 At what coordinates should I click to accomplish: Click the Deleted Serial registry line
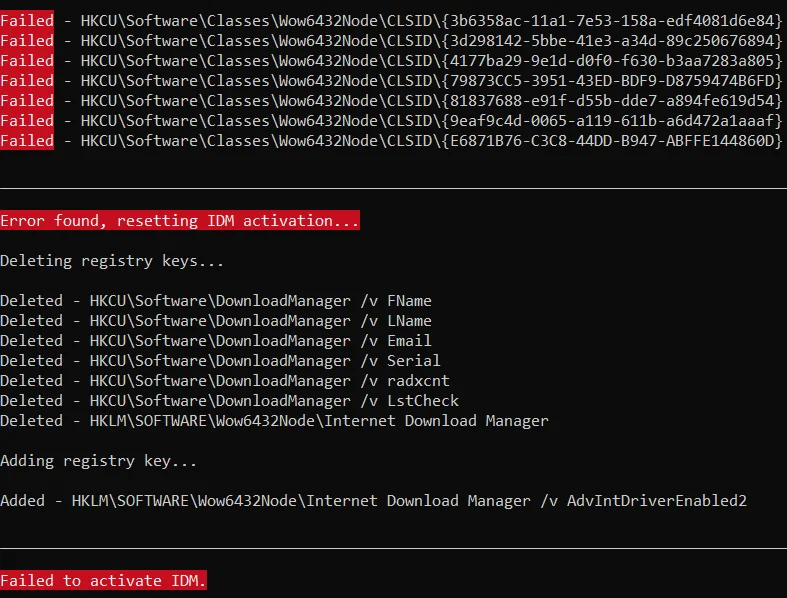pos(220,361)
